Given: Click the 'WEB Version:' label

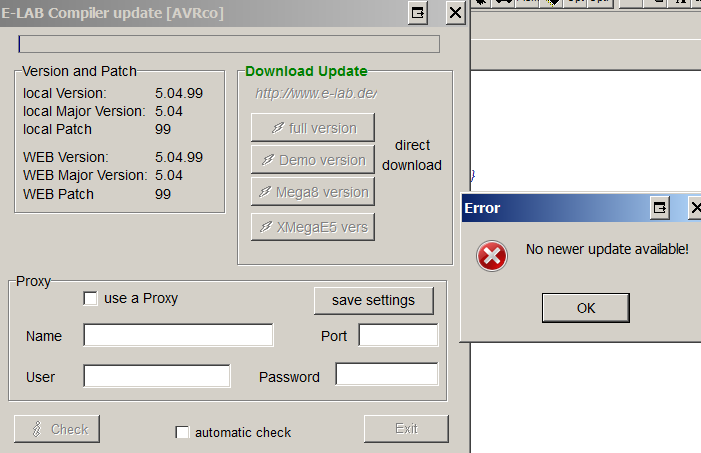Looking at the screenshot, I should click(x=66, y=157).
